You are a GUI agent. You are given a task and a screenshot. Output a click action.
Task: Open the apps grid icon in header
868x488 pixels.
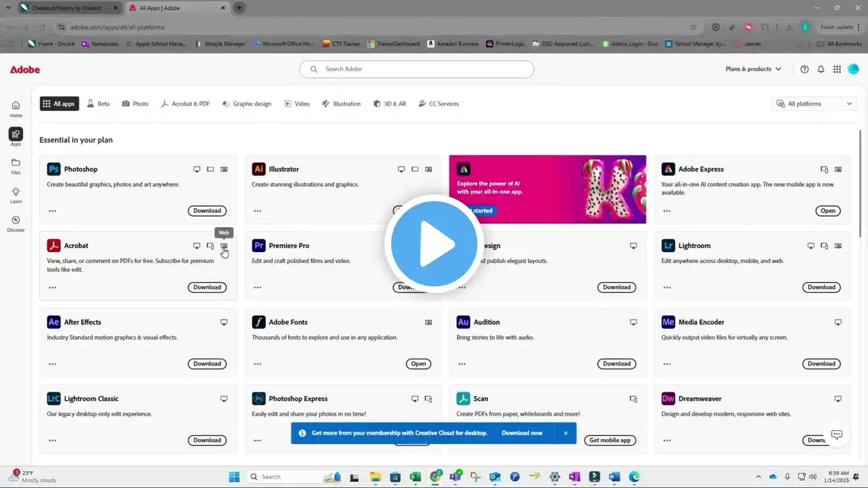(x=837, y=69)
